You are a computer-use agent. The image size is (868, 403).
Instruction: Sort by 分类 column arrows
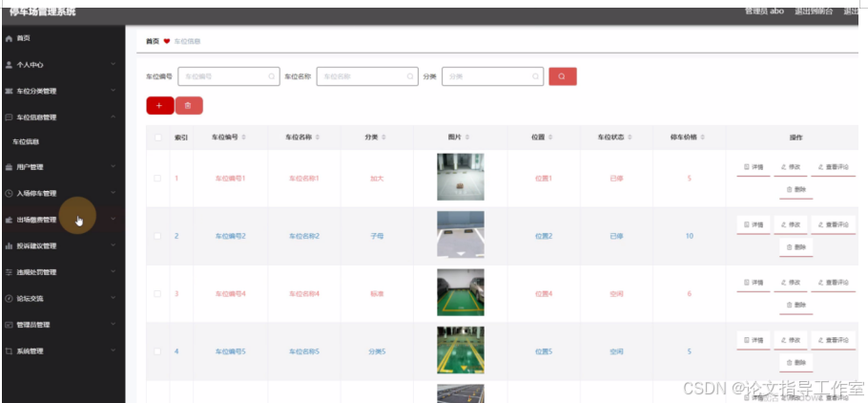pyautogui.click(x=384, y=137)
